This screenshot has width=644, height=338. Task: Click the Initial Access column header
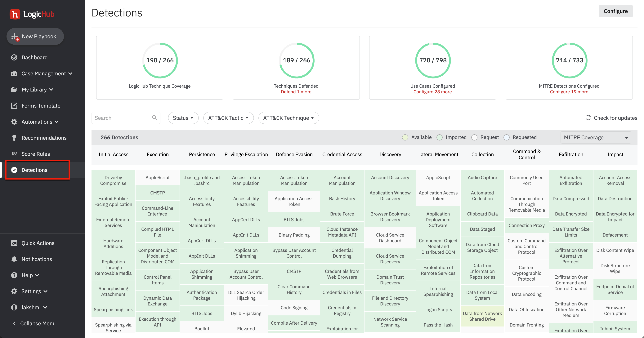113,154
